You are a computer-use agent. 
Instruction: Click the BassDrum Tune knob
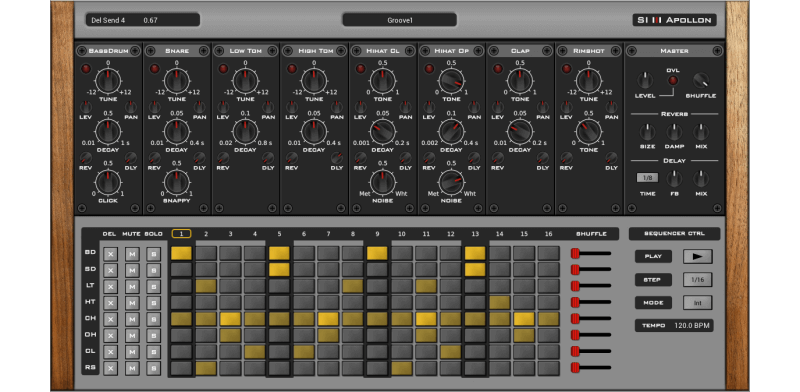108,81
